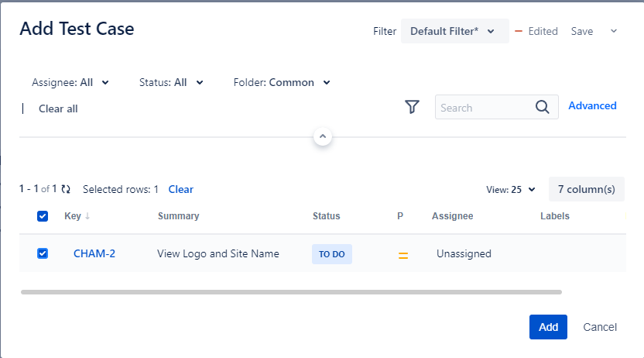Click the search magnifier icon
Screen dimensions: 644x358
click(543, 107)
